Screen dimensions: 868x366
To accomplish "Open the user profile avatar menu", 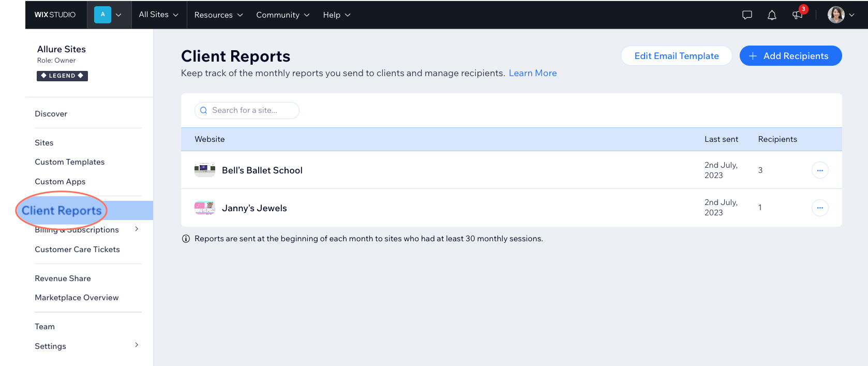I will pos(841,15).
